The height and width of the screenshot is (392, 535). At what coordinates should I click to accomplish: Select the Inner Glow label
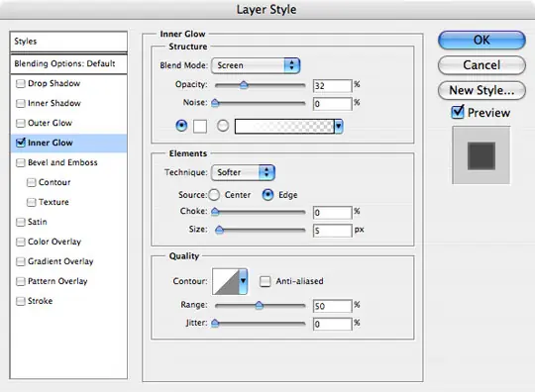click(x=51, y=143)
